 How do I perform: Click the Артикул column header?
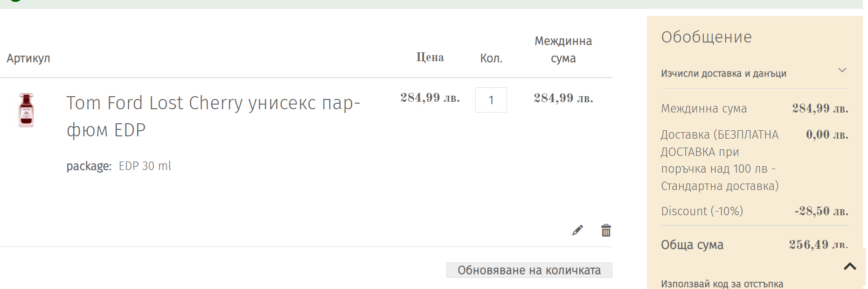28,58
